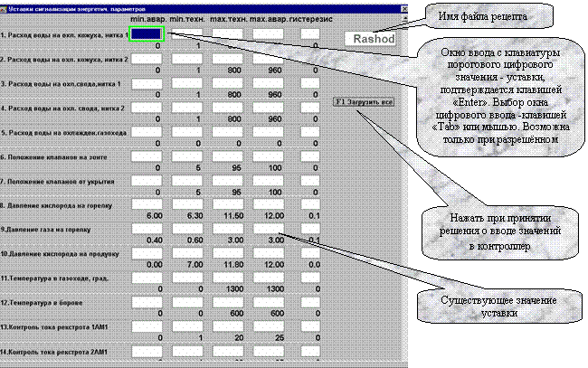This screenshot has width=588, height=368.
Task: Select max.авар. input for кислорода на продувку
Action: (268, 253)
